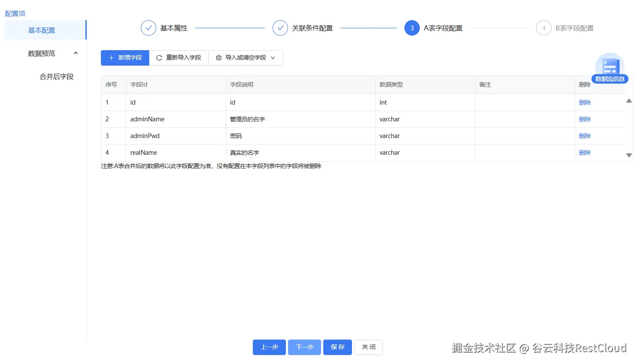
Task: Open 合并后字段 in the sidebar
Action: (57, 76)
